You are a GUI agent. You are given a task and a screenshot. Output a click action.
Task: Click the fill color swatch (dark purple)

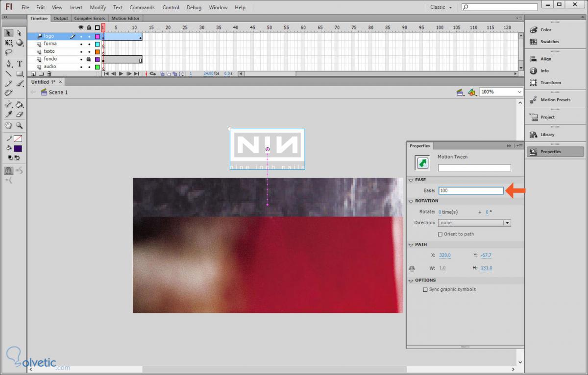18,148
